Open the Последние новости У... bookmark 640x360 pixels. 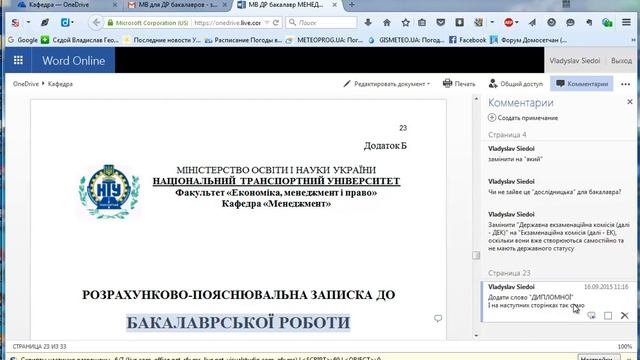click(162, 40)
